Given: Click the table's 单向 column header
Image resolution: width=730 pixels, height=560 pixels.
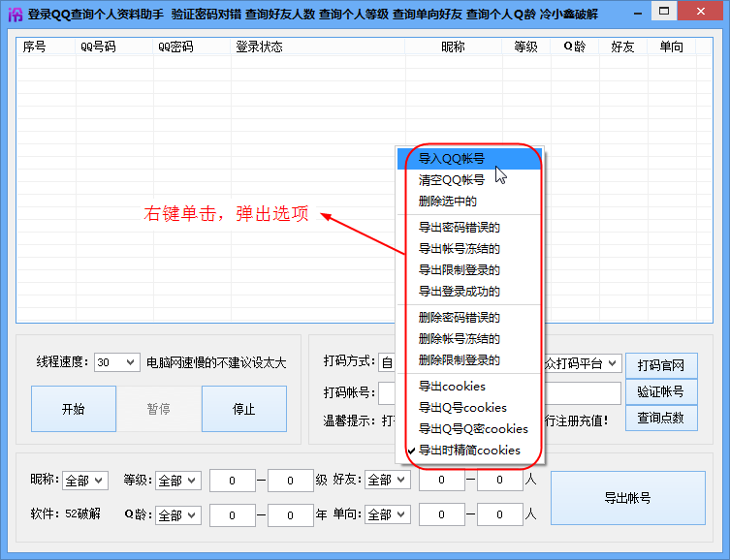Looking at the screenshot, I should pyautogui.click(x=671, y=47).
